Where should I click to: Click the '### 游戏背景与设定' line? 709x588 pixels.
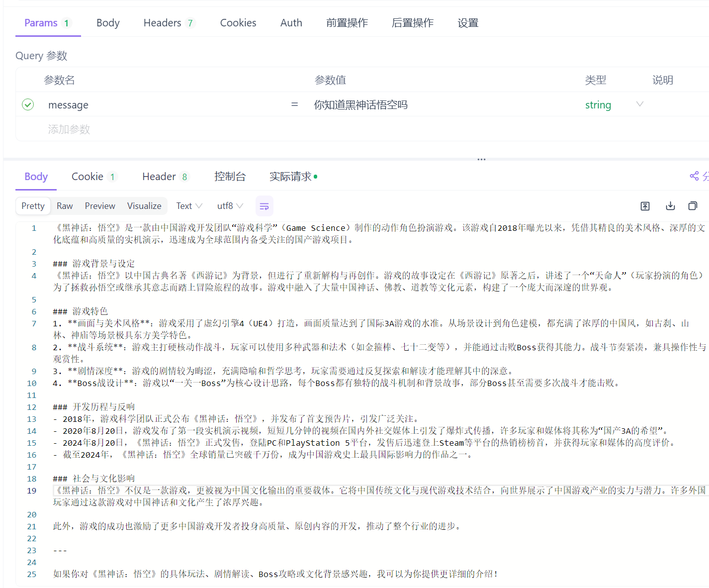[x=94, y=264]
